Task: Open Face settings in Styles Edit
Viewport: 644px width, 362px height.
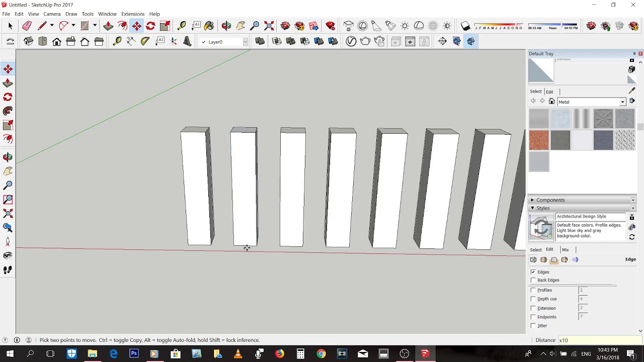Action: point(544,259)
